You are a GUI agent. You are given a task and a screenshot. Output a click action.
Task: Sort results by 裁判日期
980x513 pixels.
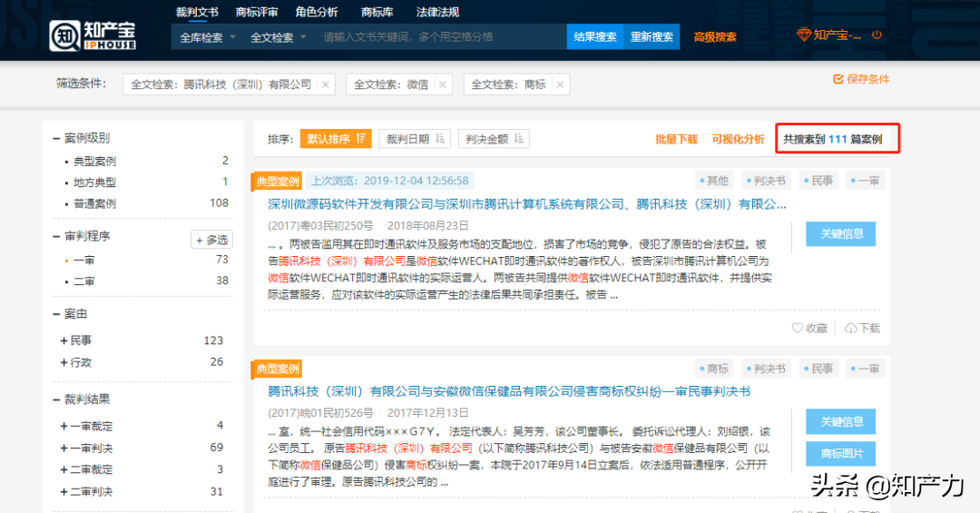(415, 139)
